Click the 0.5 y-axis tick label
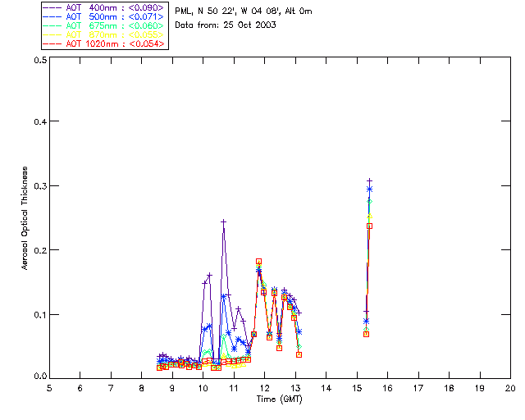 (x=40, y=60)
